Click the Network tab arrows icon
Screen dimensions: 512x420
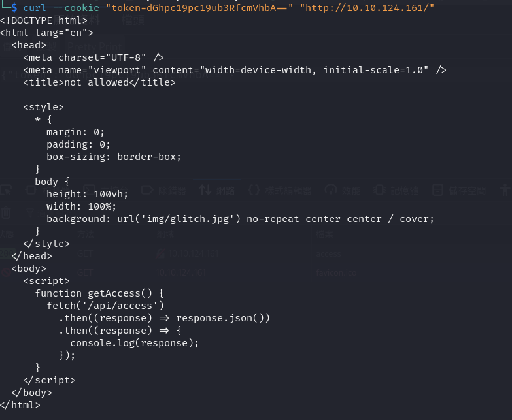205,191
